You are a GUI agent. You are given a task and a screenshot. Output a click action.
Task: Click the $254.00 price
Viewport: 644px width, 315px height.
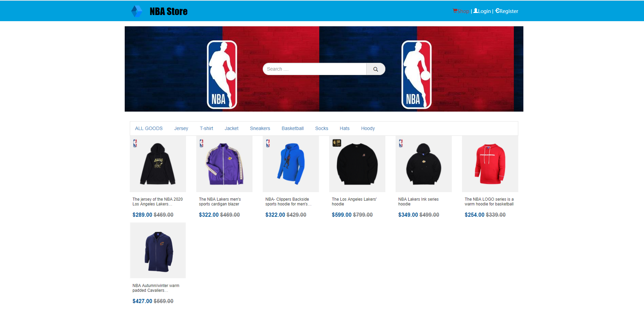(x=474, y=215)
